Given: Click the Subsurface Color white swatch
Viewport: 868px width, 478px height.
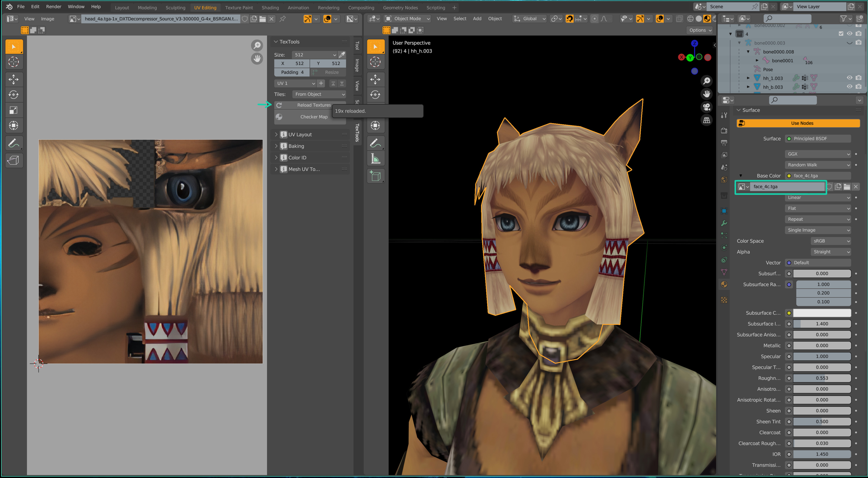Looking at the screenshot, I should [822, 313].
